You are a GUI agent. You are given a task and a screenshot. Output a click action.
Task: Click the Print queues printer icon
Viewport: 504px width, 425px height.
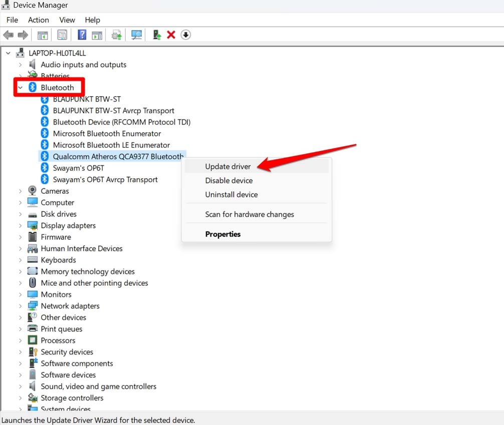click(x=33, y=328)
